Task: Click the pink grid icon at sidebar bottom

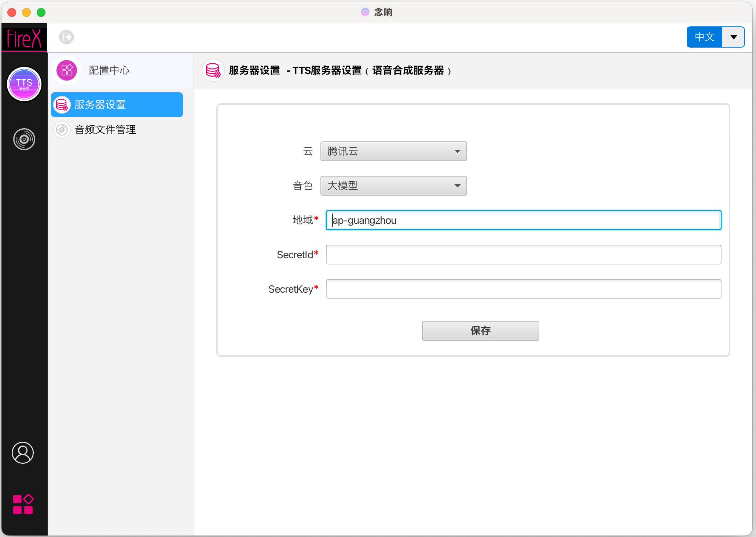Action: [23, 504]
